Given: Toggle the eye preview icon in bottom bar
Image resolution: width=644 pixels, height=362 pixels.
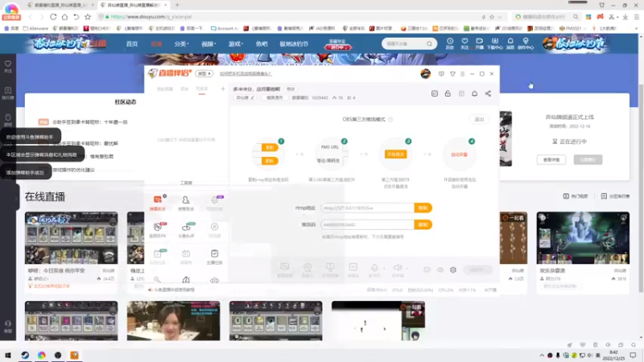Looking at the screenshot, I should point(440,269).
